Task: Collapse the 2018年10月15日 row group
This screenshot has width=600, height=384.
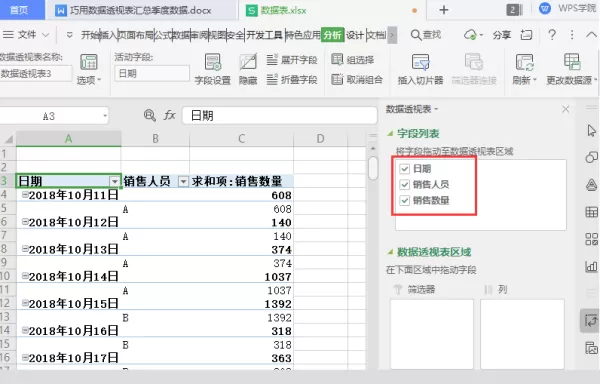Action: pos(25,303)
